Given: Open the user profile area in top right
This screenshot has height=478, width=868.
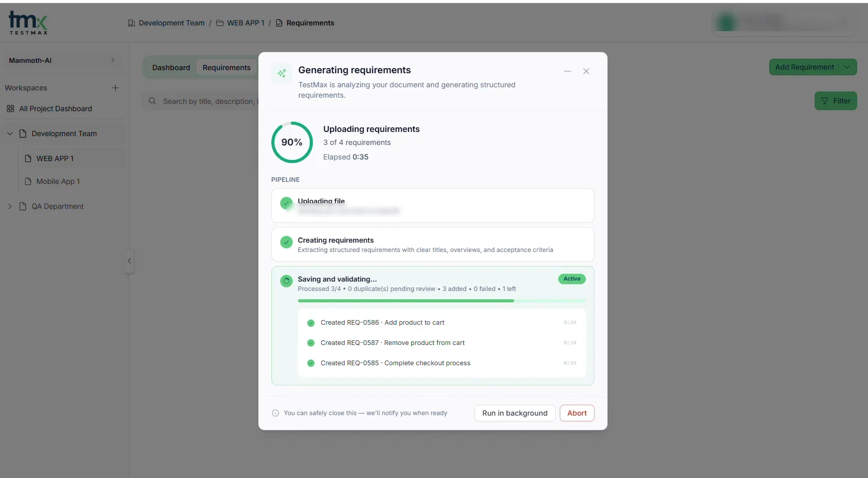Looking at the screenshot, I should coord(783,23).
